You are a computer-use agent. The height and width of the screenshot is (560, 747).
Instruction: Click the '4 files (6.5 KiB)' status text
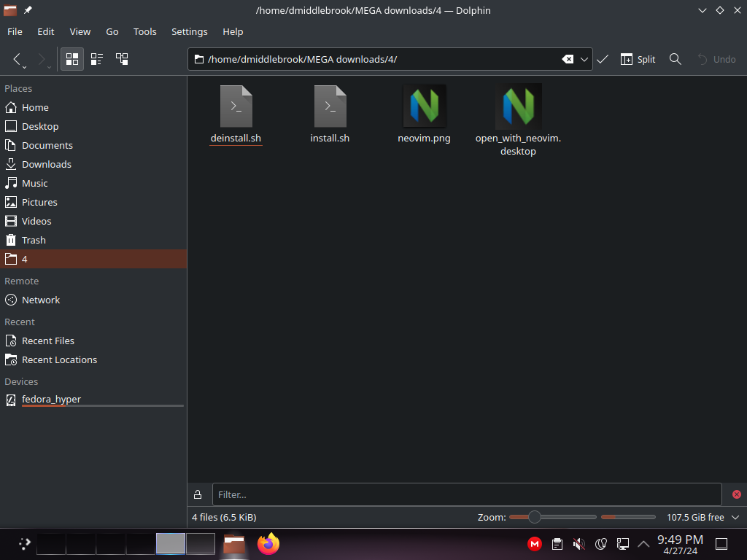pyautogui.click(x=224, y=517)
